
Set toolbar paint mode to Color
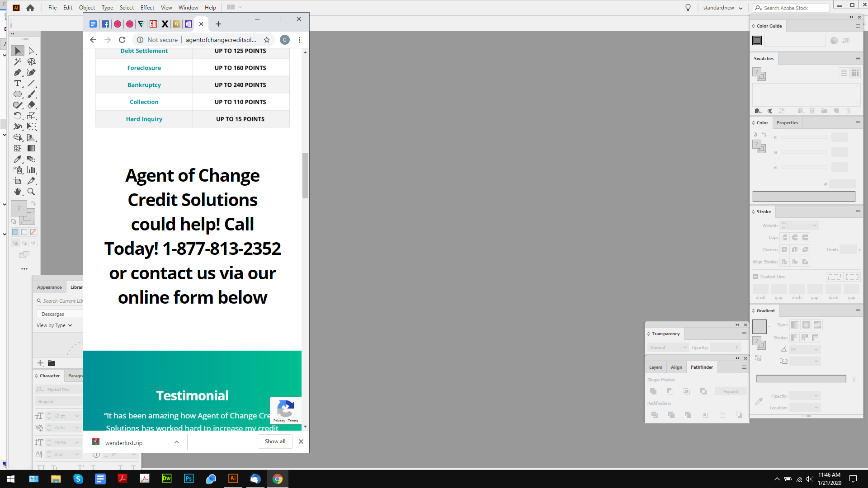pos(15,232)
